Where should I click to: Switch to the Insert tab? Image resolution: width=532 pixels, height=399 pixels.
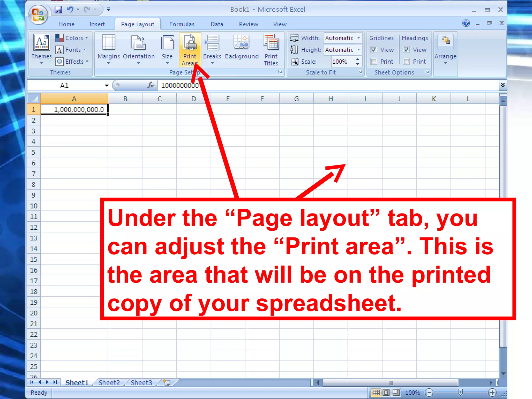(x=97, y=24)
